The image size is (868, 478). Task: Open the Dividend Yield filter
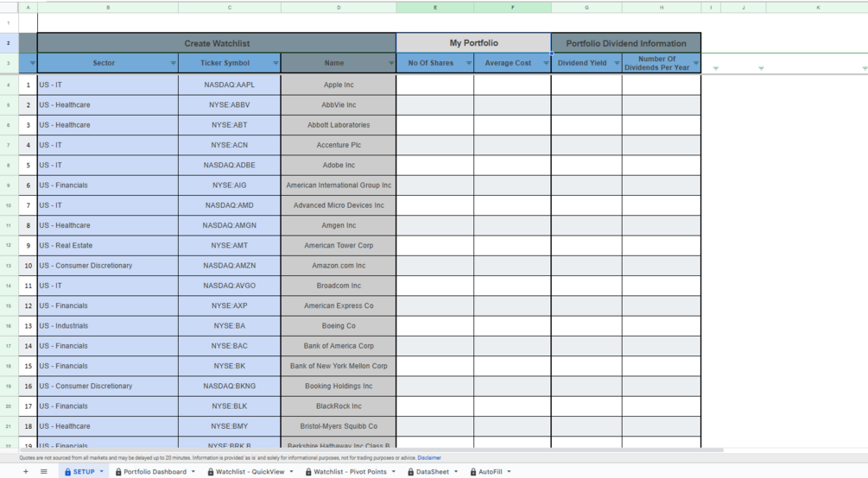click(x=617, y=63)
